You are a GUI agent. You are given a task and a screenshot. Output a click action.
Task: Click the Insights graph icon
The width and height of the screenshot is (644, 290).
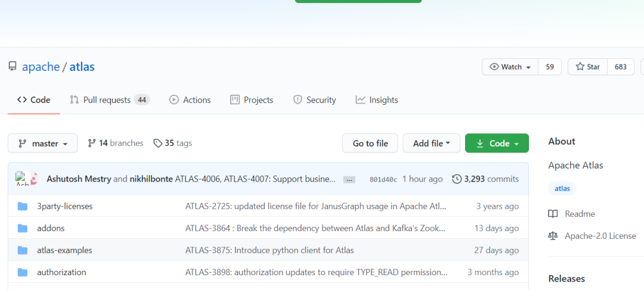coord(360,99)
